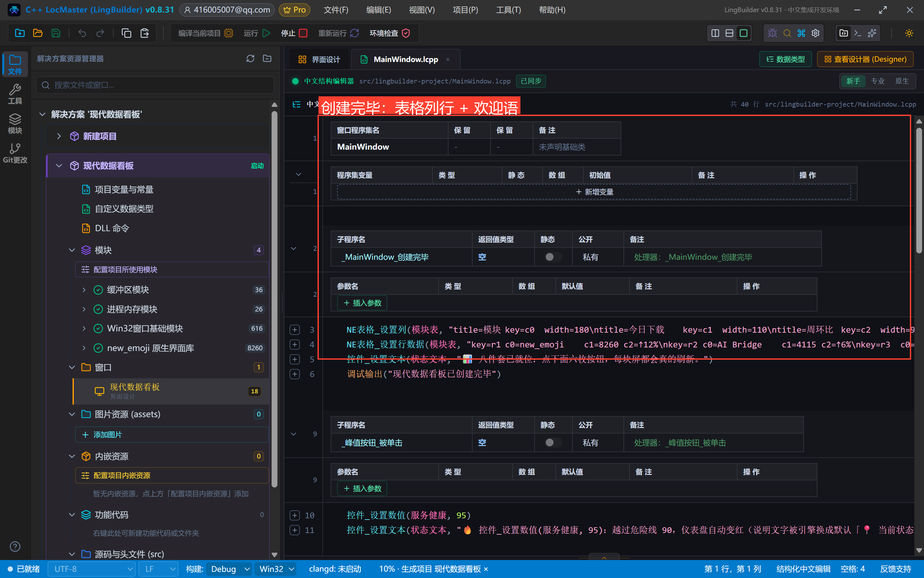The width and height of the screenshot is (924, 578).
Task: Open the terminal prompt icon
Action: [x=858, y=33]
